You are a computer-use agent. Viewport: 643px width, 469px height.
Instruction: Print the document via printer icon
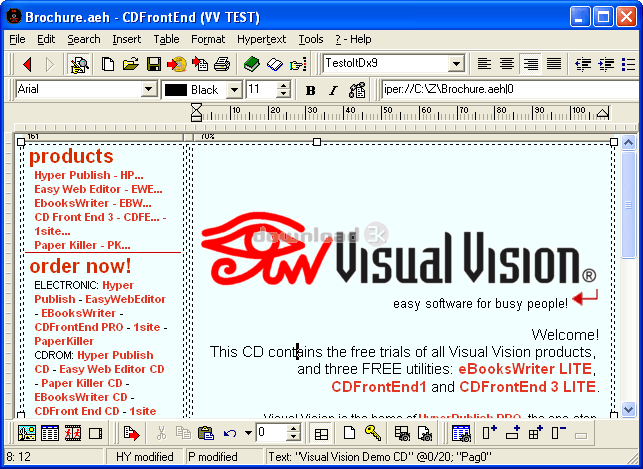[x=222, y=64]
